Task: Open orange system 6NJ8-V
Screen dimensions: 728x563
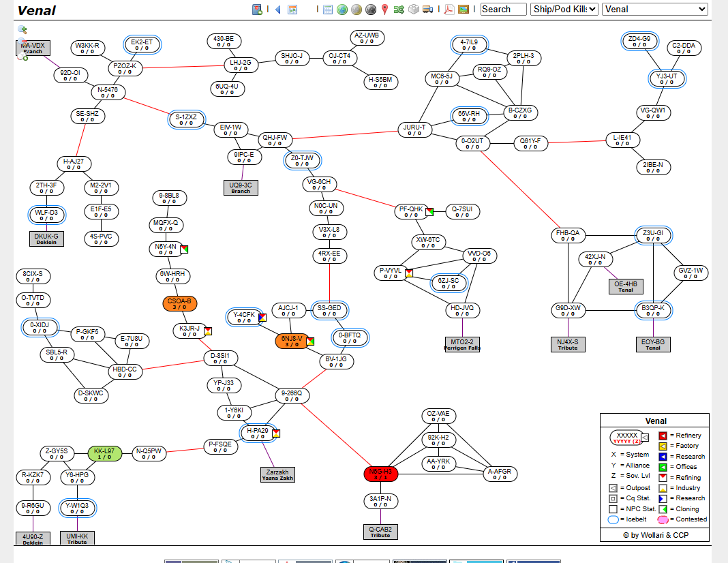Action: tap(292, 341)
